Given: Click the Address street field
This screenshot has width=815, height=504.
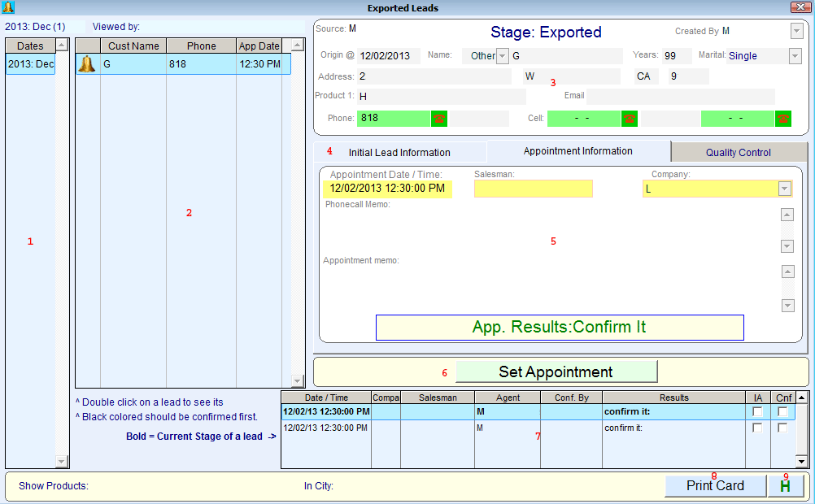Looking at the screenshot, I should (x=434, y=76).
